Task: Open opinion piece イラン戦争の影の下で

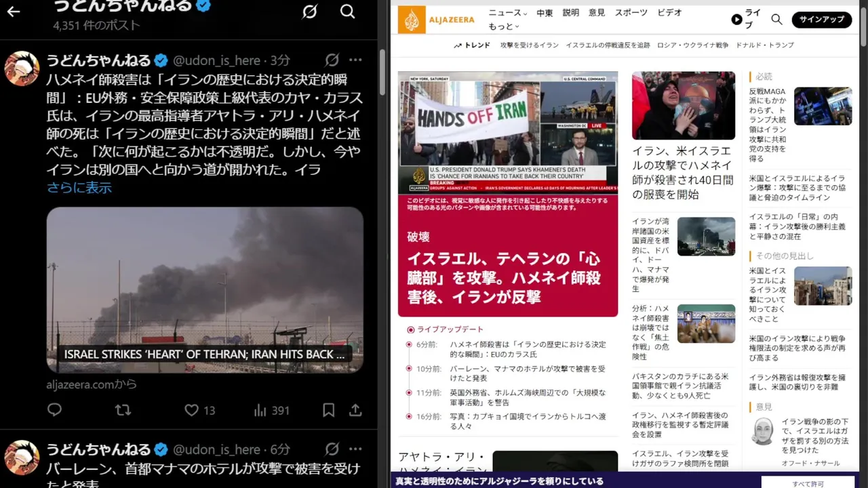Action: pyautogui.click(x=814, y=436)
